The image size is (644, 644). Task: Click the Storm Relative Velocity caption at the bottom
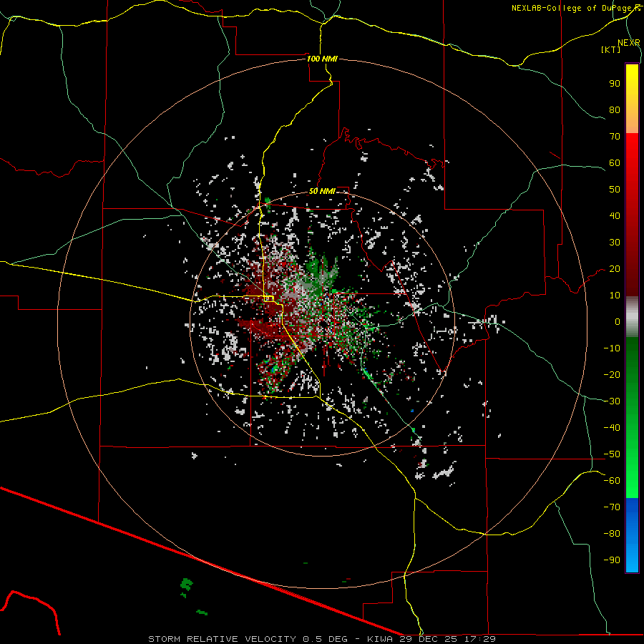[322, 639]
